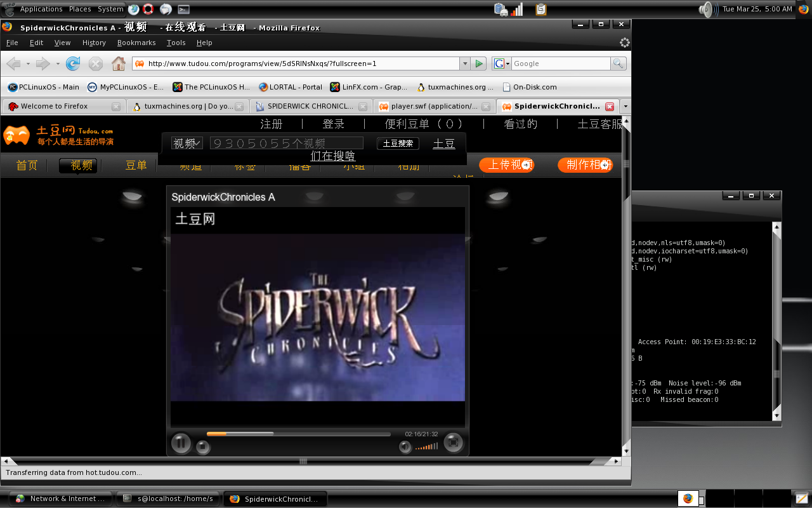The height and width of the screenshot is (508, 812).
Task: Click the Tudou logo on the site header
Action: [58, 135]
